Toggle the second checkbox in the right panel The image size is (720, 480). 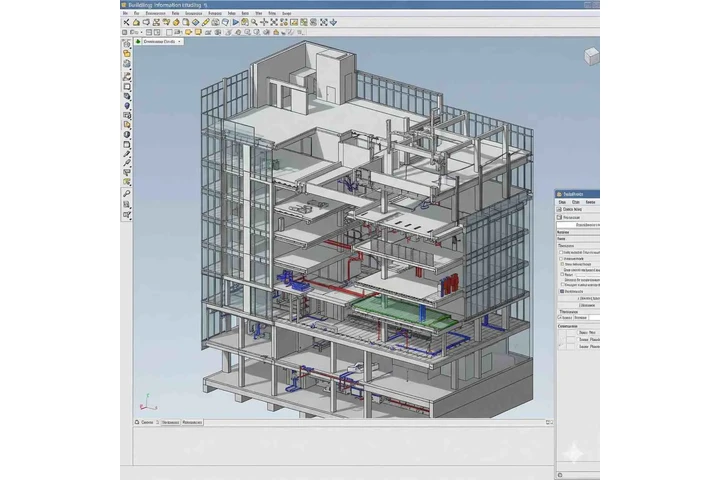561,259
